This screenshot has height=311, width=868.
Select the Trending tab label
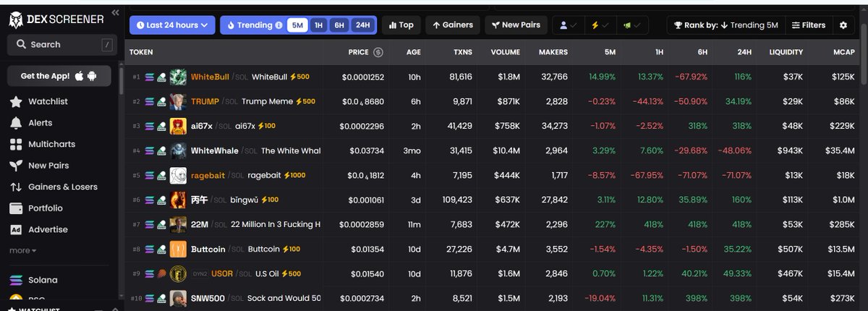254,25
